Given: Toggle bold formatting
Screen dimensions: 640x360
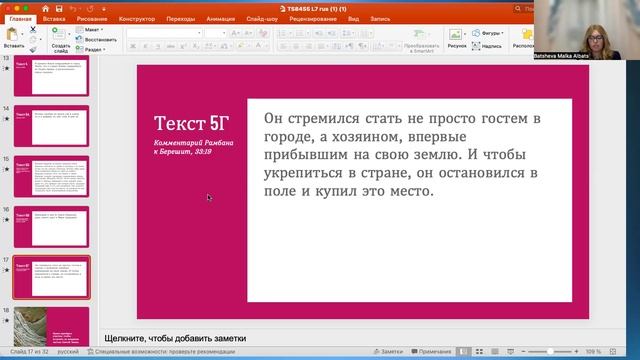Looking at the screenshot, I should [133, 46].
